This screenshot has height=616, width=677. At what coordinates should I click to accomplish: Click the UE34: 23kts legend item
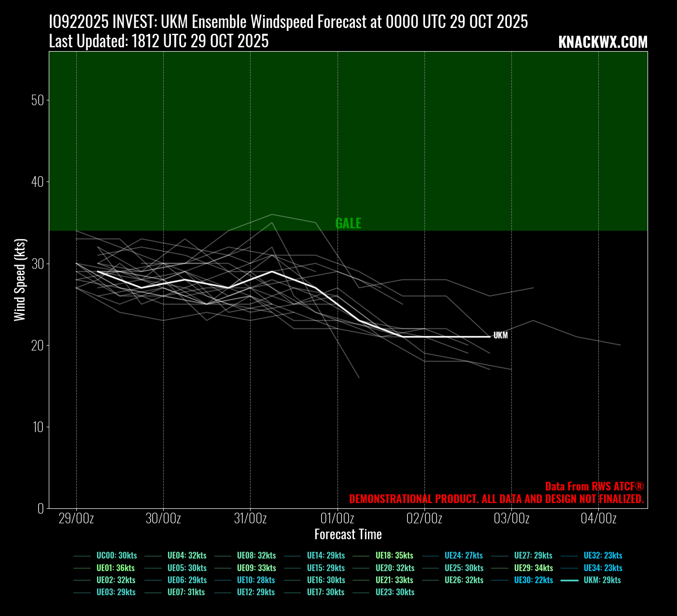603,568
